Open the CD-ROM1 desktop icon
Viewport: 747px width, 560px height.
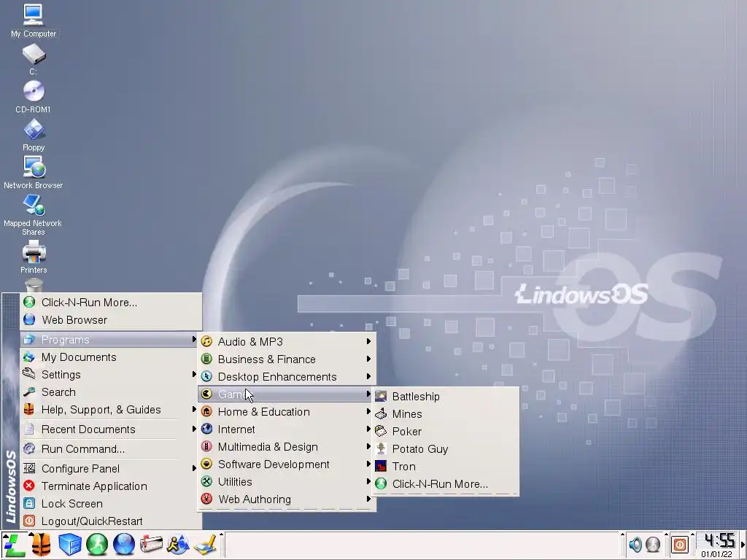click(34, 97)
